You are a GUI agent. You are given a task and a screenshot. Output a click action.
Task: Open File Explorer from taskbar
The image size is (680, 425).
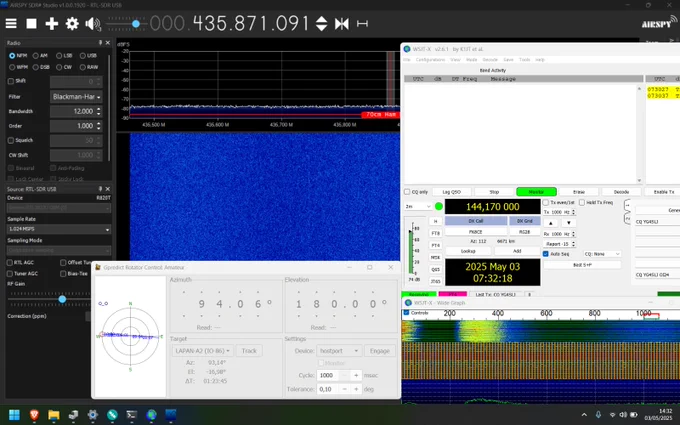click(x=54, y=415)
